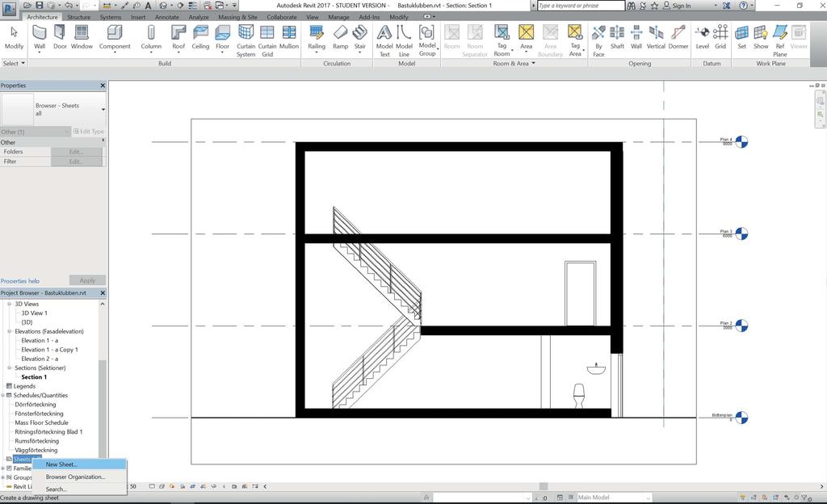This screenshot has height=504, width=827.
Task: Select the Wall tool in Build panel
Action: click(x=40, y=38)
